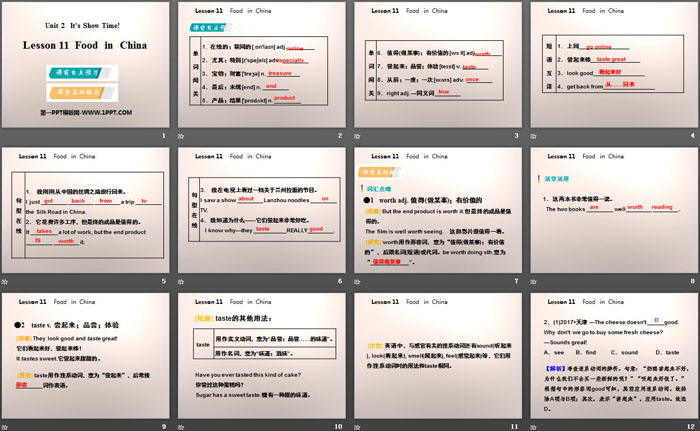Image resolution: width=700 pixels, height=431 pixels.
Task: Open slide 7 explaining 'worth adj.' usage
Action: [437, 211]
